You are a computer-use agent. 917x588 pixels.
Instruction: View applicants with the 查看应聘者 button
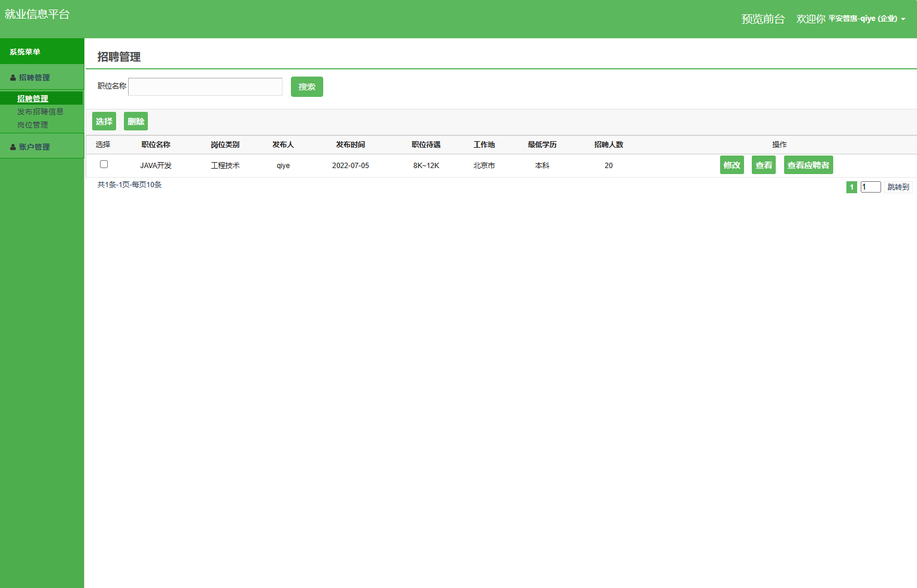tap(809, 165)
